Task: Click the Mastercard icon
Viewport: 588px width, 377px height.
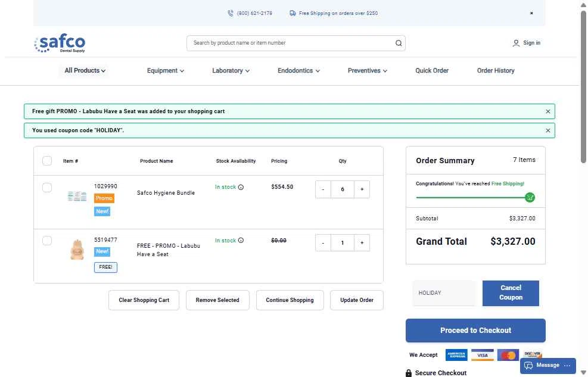Action: click(x=508, y=355)
